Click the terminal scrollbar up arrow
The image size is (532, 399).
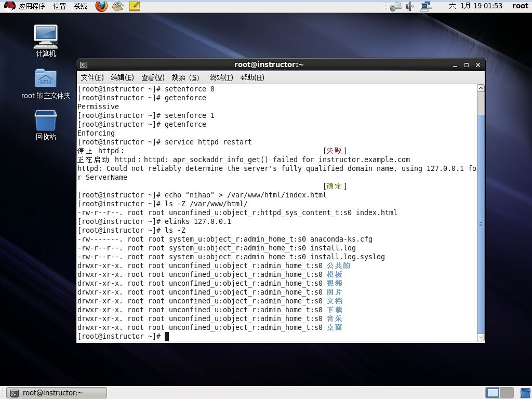coord(481,88)
